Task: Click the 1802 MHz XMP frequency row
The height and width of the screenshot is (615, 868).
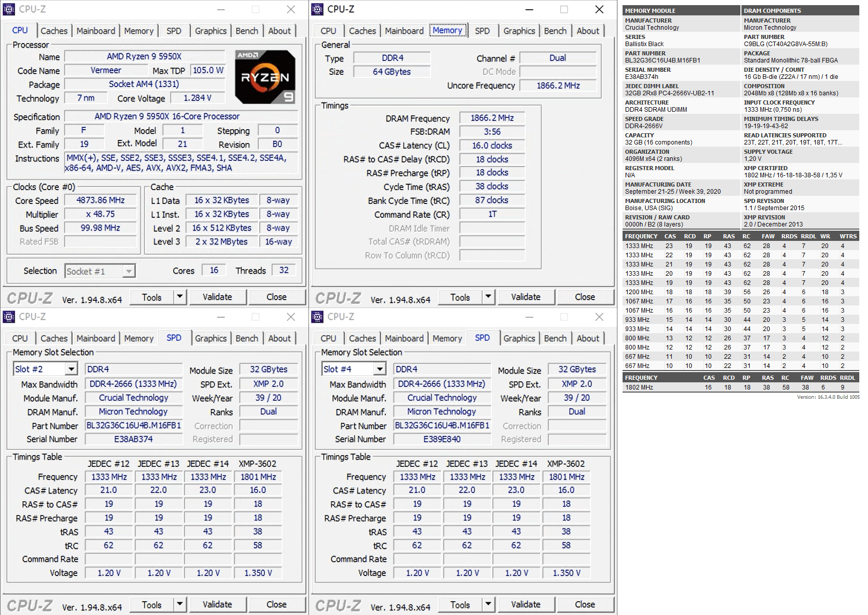Action: click(741, 387)
